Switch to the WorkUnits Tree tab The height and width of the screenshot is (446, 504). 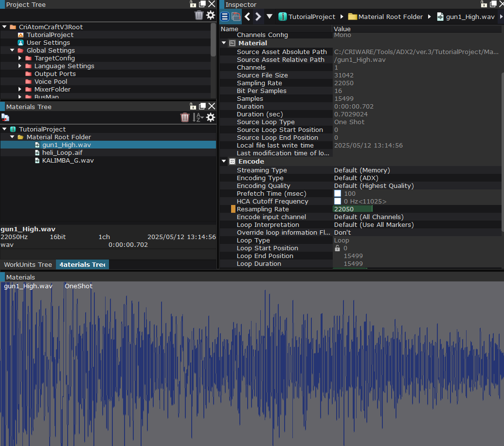[28, 265]
